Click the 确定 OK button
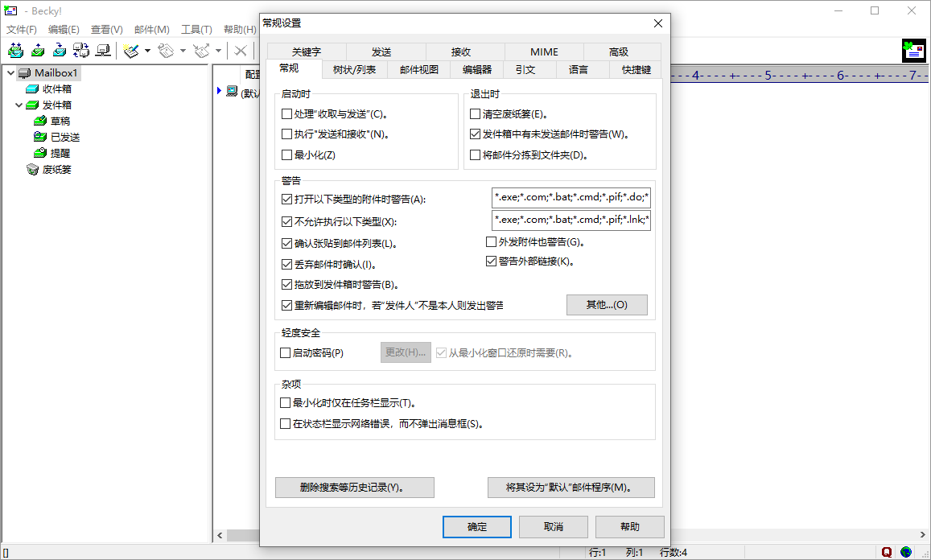Screen dimensions: 931x560 [477, 527]
